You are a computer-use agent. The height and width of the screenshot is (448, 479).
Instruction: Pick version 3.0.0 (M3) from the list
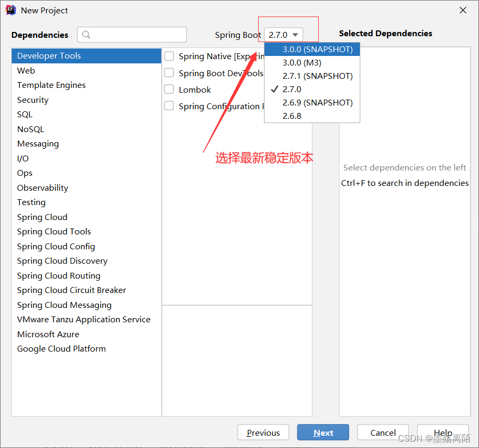[x=312, y=63]
